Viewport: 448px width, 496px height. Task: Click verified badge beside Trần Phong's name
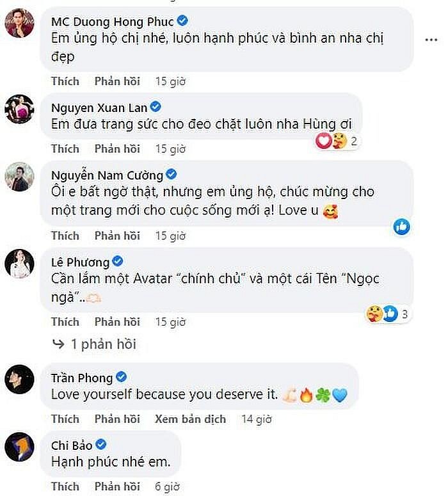click(121, 377)
